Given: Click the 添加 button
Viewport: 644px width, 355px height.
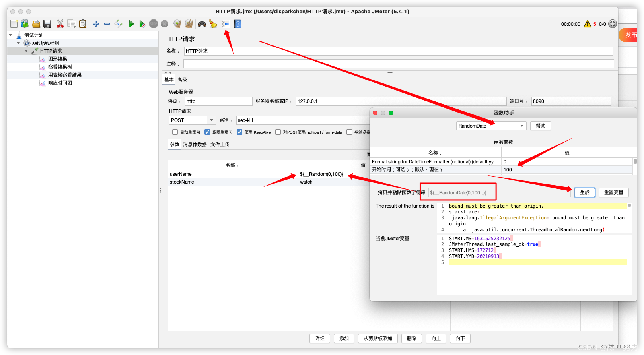Looking at the screenshot, I should pyautogui.click(x=344, y=338).
